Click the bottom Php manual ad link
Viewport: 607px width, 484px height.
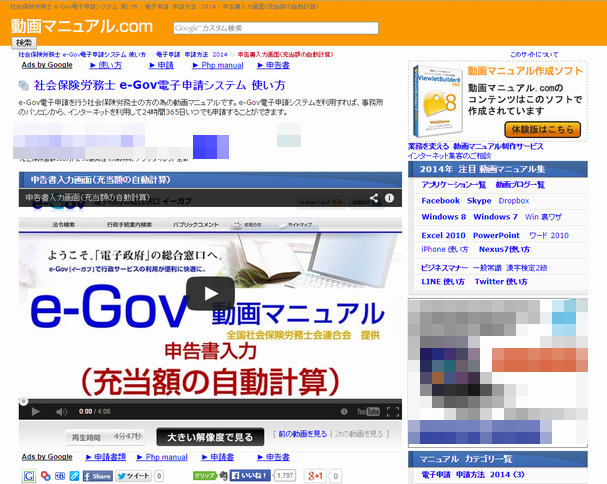[x=162, y=457]
